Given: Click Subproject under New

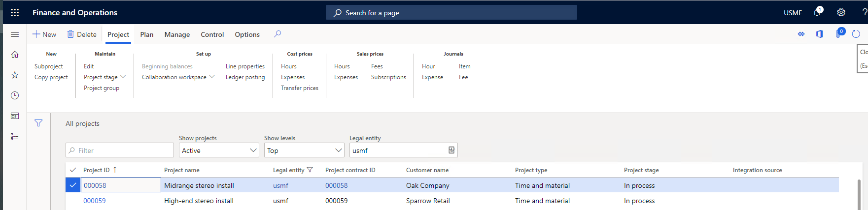Looking at the screenshot, I should pos(49,66).
